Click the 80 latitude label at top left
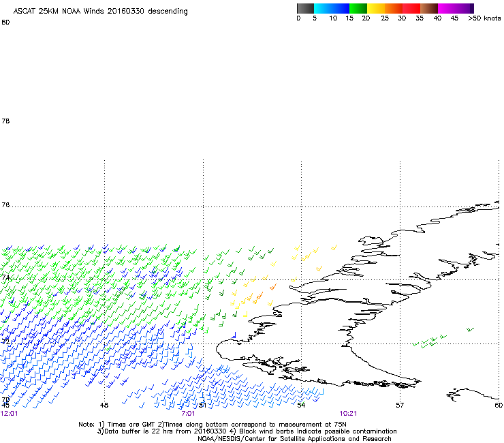 pyautogui.click(x=5, y=22)
